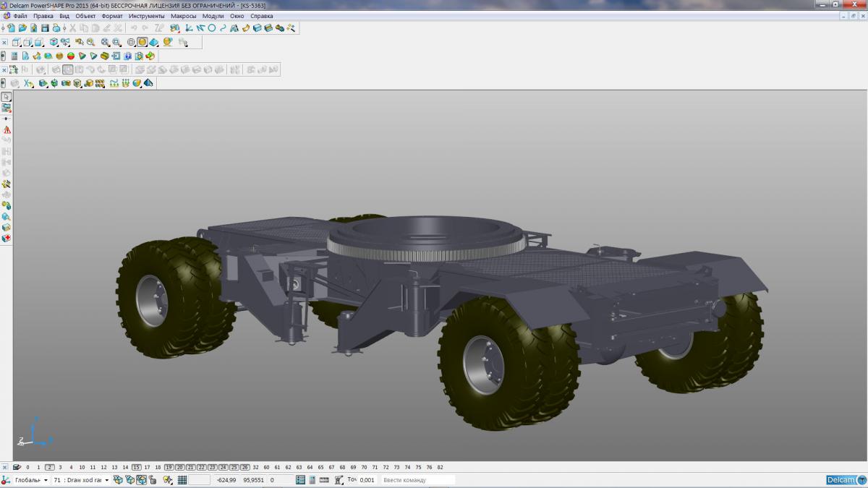868x488 pixels.
Task: Click the wizard wand icon
Action: (291, 27)
